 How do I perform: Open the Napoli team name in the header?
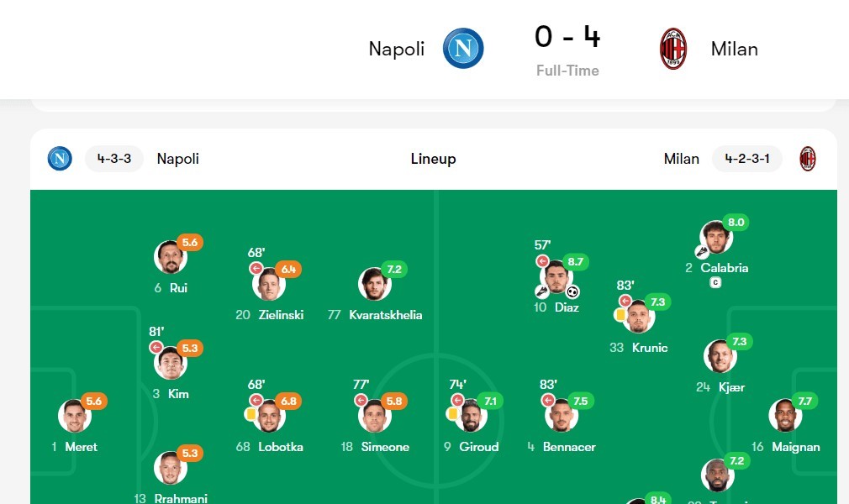pyautogui.click(x=397, y=49)
